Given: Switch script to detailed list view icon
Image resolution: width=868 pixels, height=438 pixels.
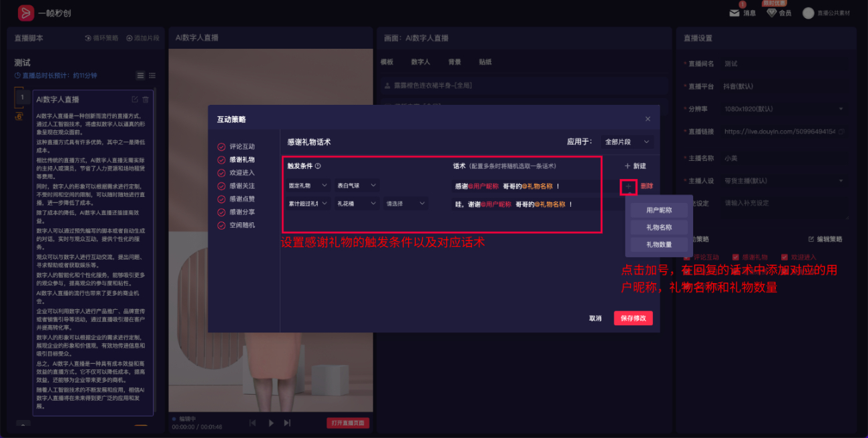Looking at the screenshot, I should [x=140, y=75].
